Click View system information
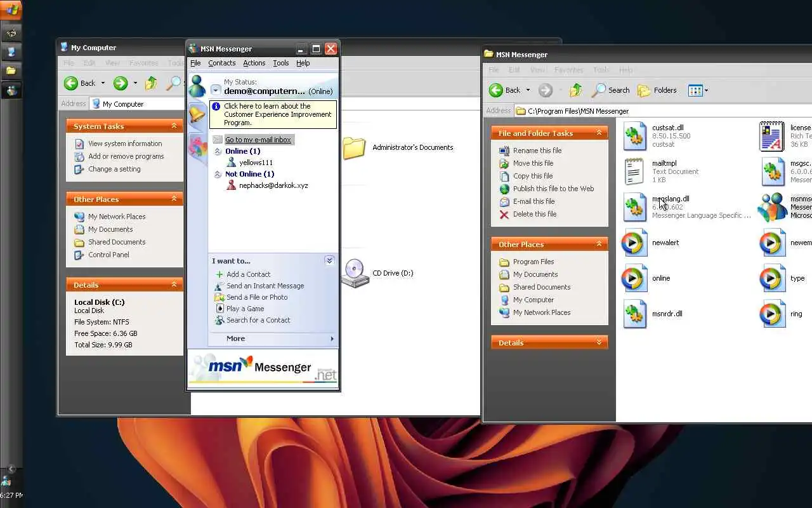Screen dimensions: 812x508 (125, 144)
